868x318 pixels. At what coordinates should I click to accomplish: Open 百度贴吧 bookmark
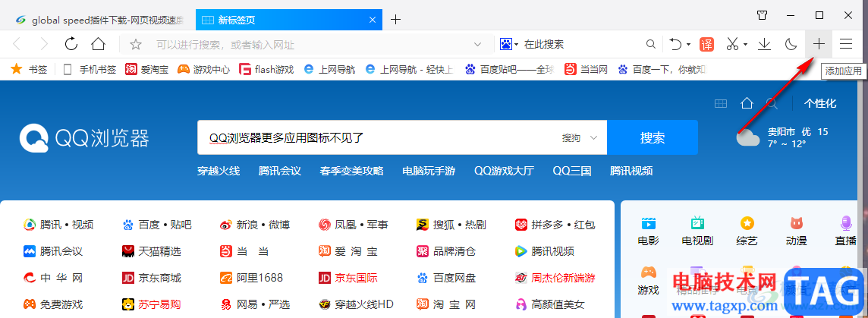coord(509,69)
